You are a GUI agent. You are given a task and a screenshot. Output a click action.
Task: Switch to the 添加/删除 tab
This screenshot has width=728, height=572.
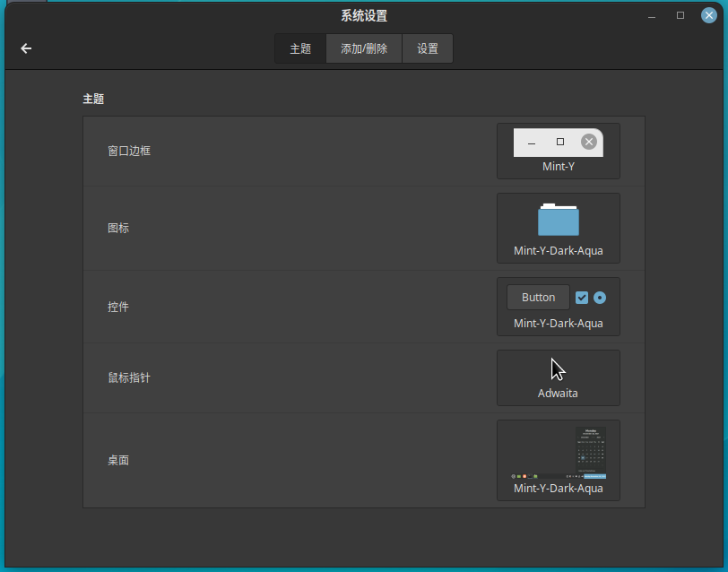click(x=364, y=49)
